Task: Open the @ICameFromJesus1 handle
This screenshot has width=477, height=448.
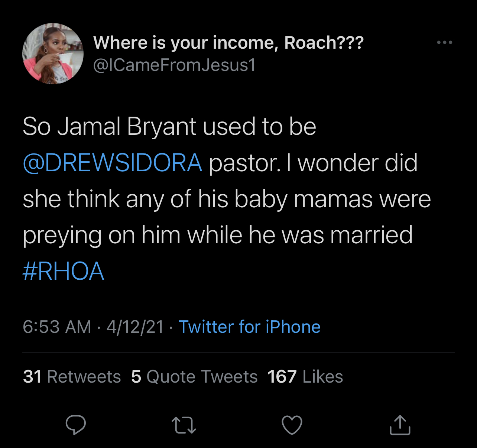Action: [x=174, y=65]
